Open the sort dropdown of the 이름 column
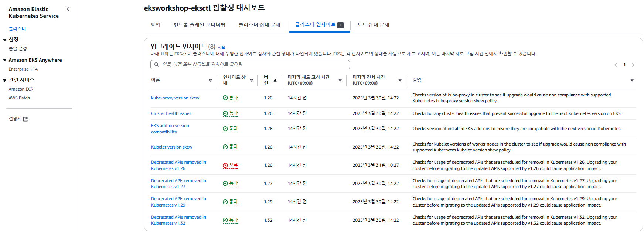Image resolution: width=644 pixels, height=232 pixels. tap(210, 80)
